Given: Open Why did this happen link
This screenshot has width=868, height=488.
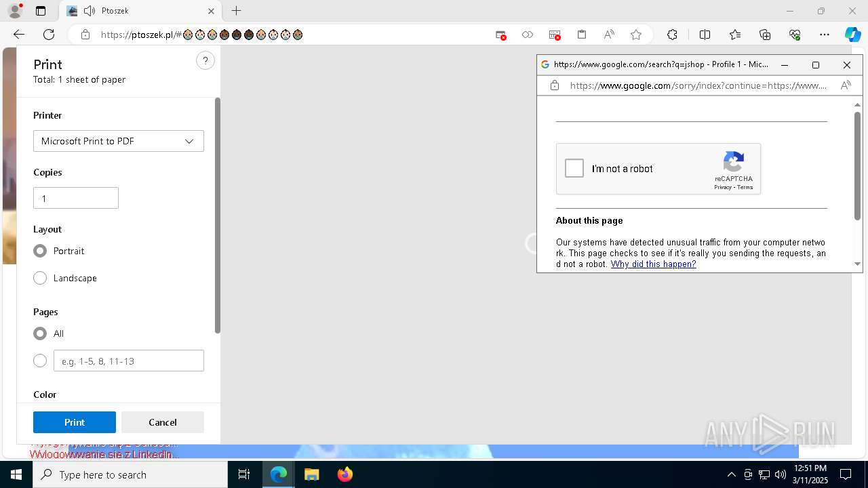Looking at the screenshot, I should (x=653, y=264).
